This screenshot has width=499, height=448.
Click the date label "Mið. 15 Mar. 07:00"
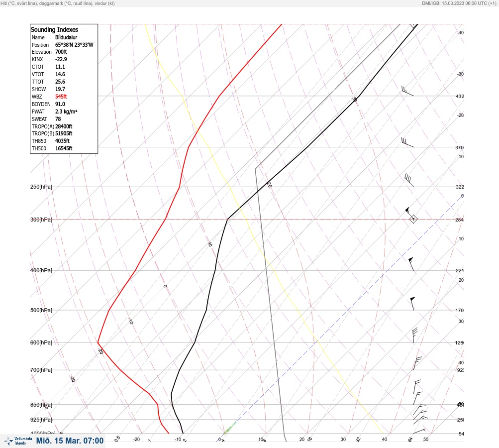70,441
